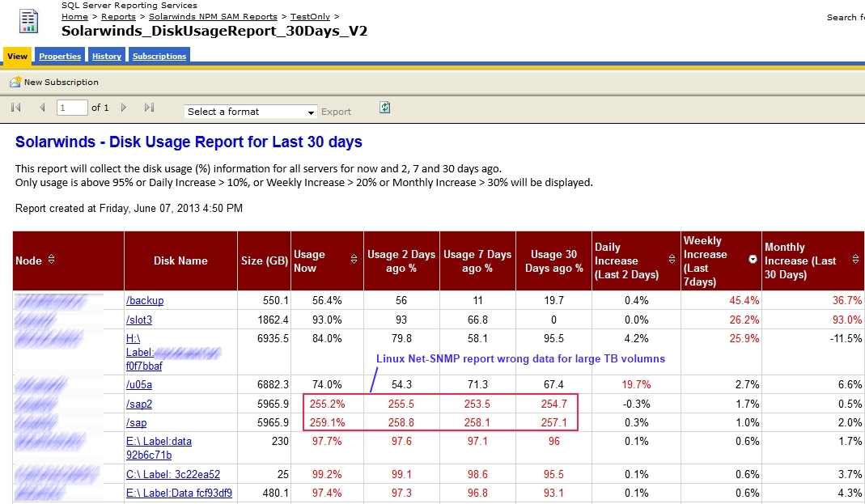Select the 255.2% usage cell for /sap2
The height and width of the screenshot is (504, 865).
pyautogui.click(x=327, y=404)
